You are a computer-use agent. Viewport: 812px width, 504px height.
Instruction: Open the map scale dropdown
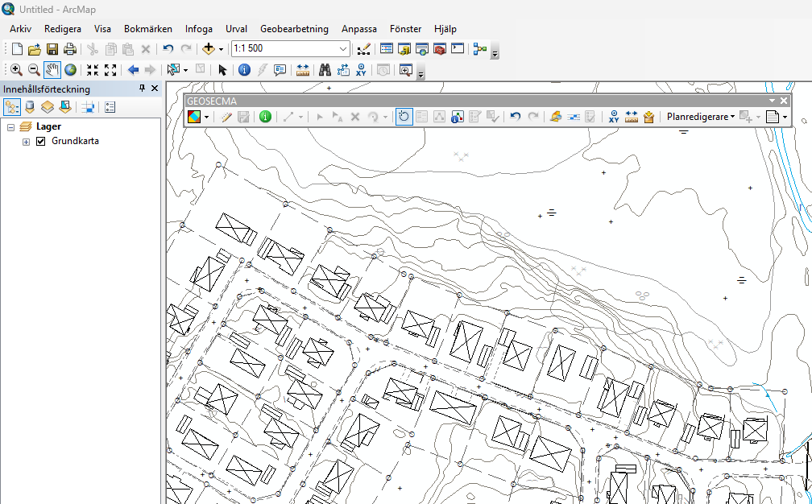343,49
